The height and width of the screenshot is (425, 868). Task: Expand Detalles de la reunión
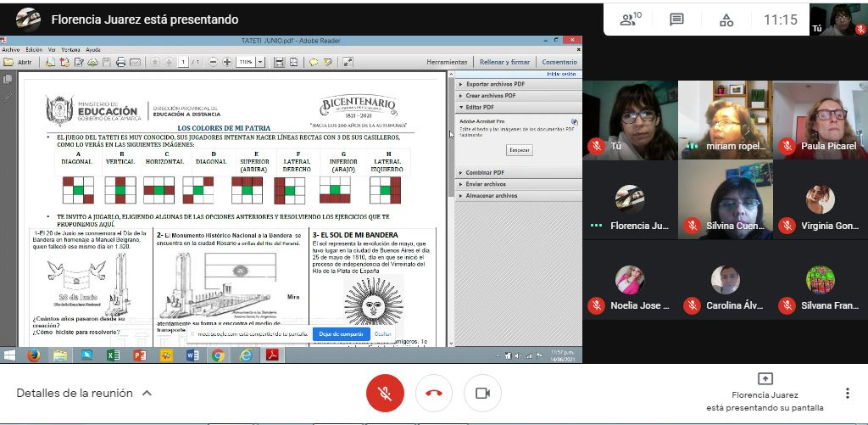84,393
